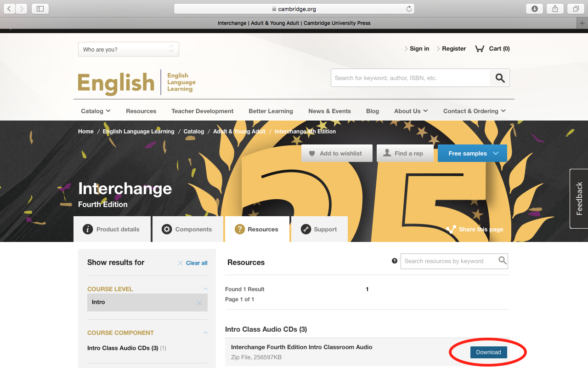The width and height of the screenshot is (588, 368).
Task: Click the Sign in link
Action: 419,49
